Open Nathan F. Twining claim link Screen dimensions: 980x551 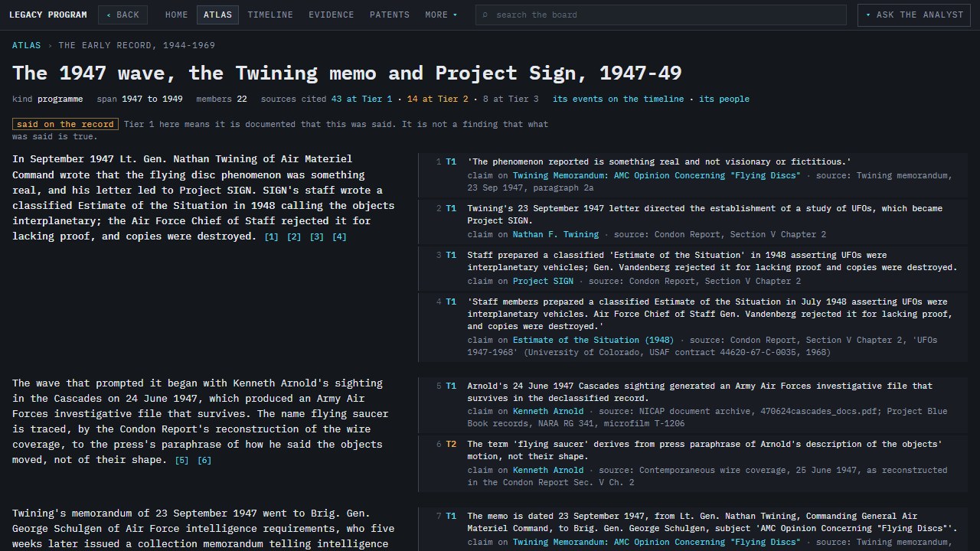tap(556, 234)
